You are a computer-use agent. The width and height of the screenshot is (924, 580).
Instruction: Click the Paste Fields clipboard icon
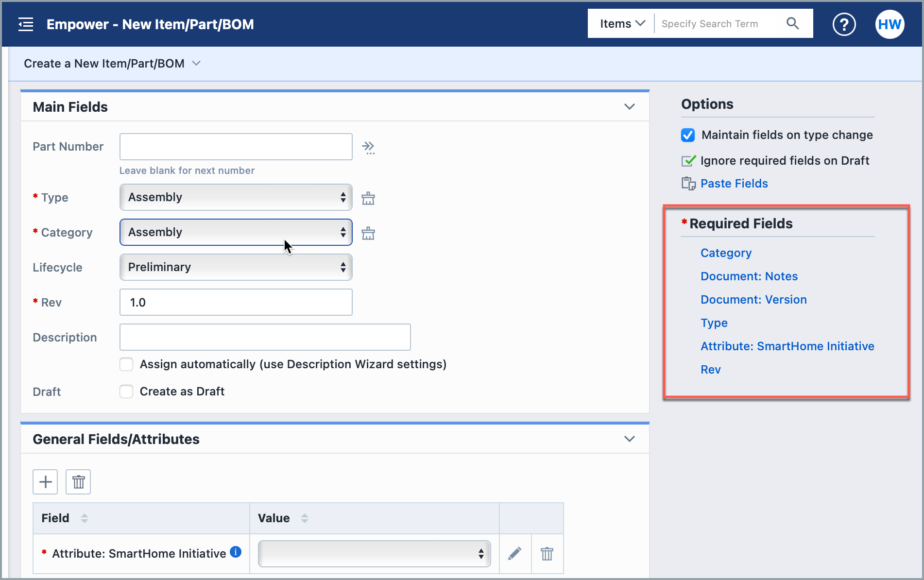click(x=688, y=183)
